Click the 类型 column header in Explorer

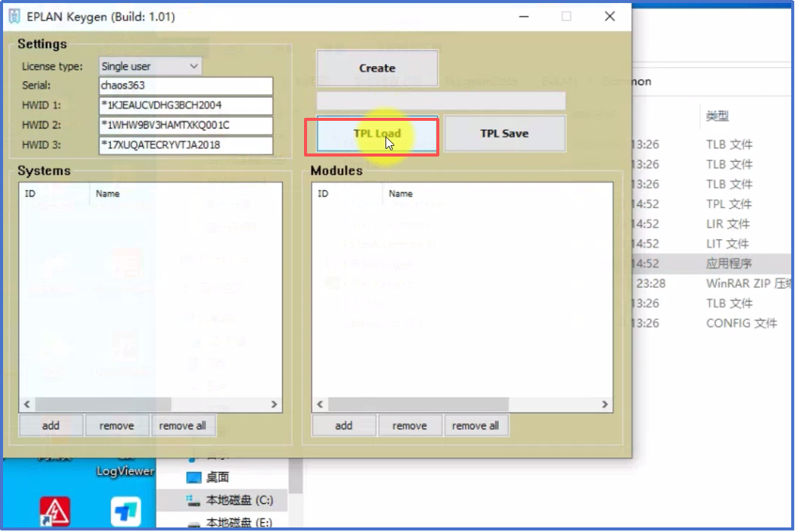click(x=717, y=116)
